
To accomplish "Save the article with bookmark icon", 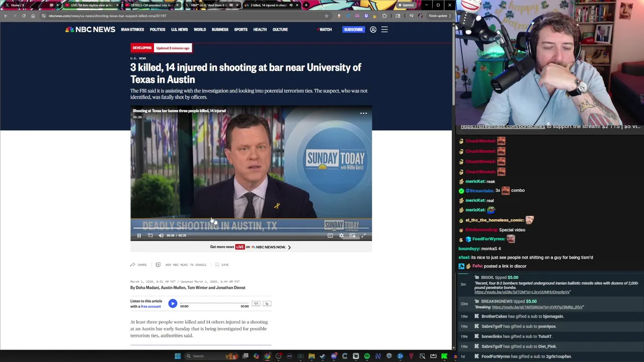I will (222, 264).
